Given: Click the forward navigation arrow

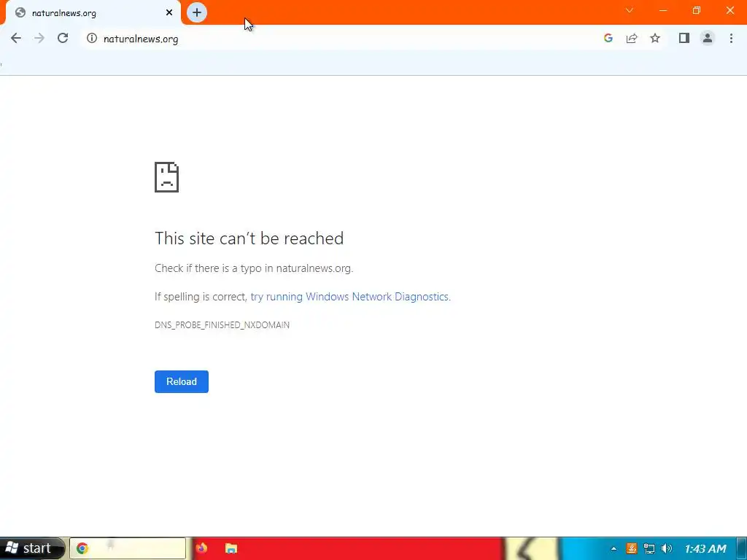Looking at the screenshot, I should coord(39,39).
